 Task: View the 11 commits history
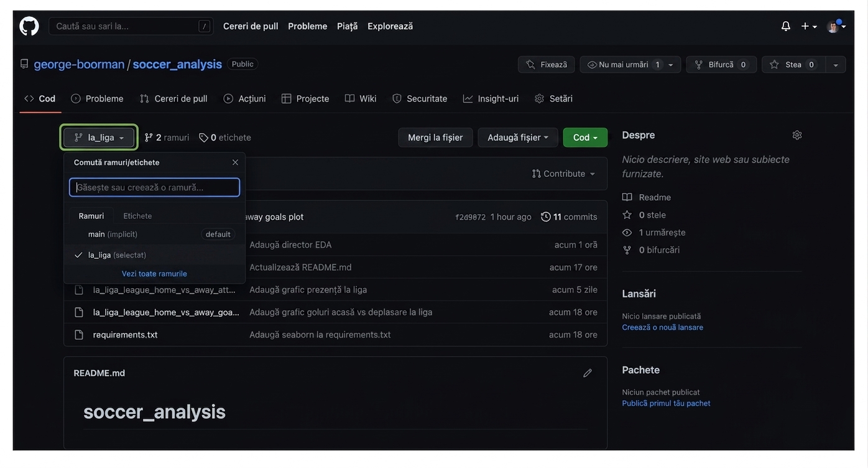tap(569, 217)
